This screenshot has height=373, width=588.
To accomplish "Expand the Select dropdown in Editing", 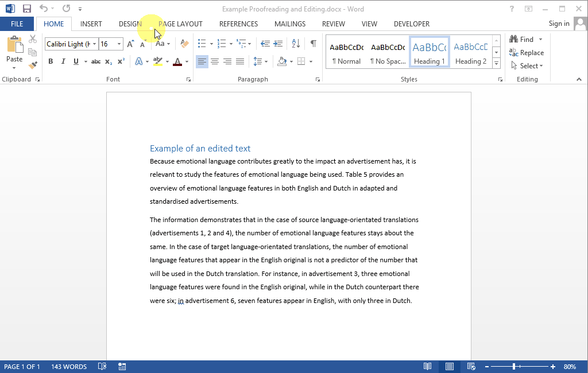I will [527, 66].
